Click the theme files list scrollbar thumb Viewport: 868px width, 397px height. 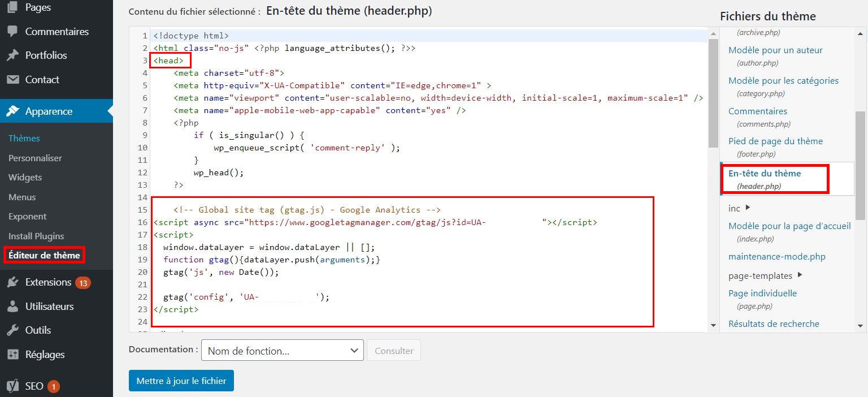click(x=861, y=165)
